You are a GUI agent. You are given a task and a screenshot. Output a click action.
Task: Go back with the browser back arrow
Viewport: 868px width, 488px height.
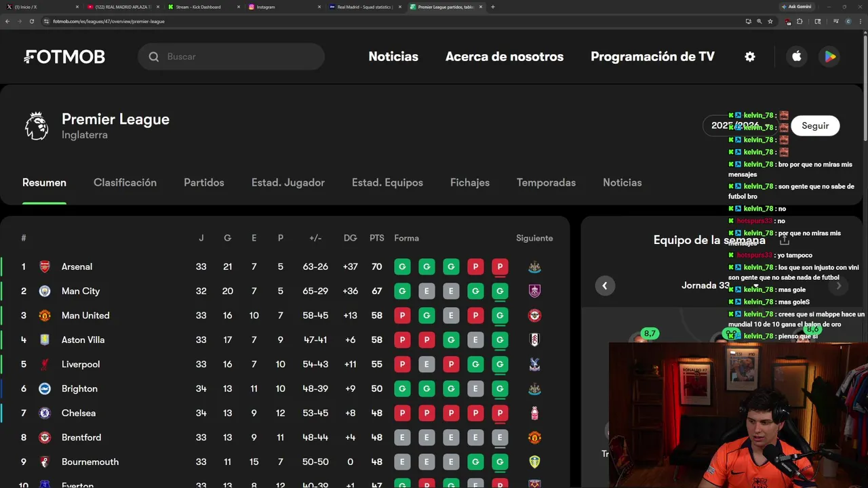[7, 21]
